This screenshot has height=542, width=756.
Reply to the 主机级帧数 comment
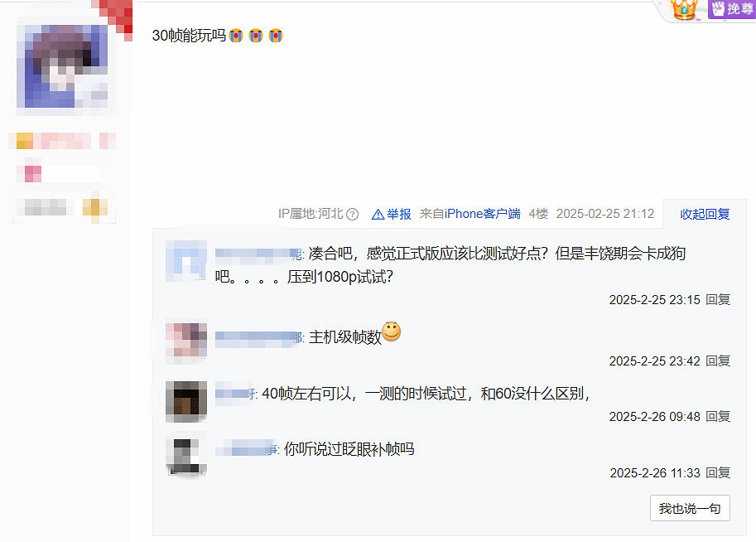pyautogui.click(x=717, y=361)
